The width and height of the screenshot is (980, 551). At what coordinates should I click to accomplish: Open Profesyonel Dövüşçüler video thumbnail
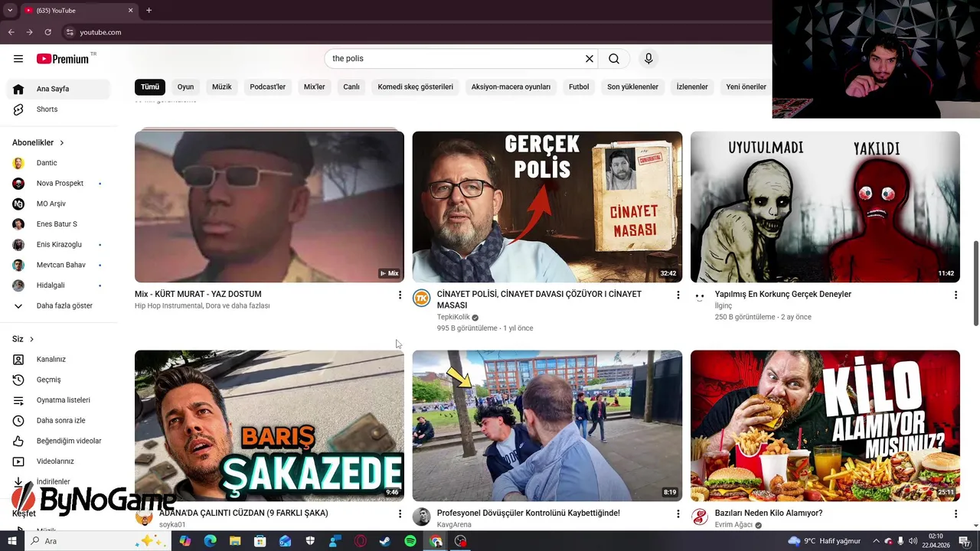click(x=547, y=425)
